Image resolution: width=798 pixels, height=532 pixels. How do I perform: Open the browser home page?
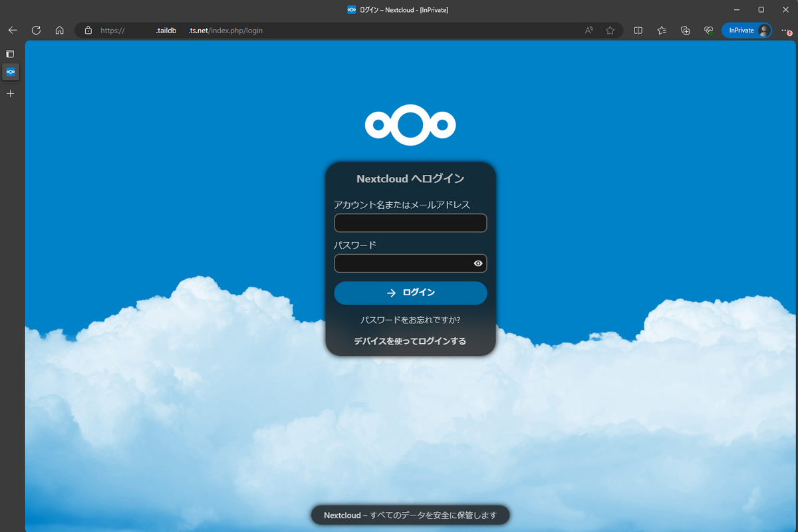pyautogui.click(x=60, y=30)
